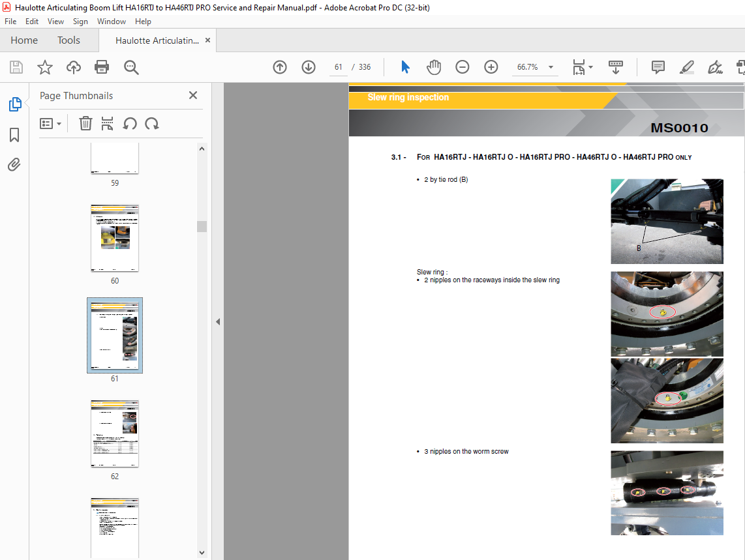Switch to the Home tab
Viewport: 745px width, 560px height.
point(24,40)
